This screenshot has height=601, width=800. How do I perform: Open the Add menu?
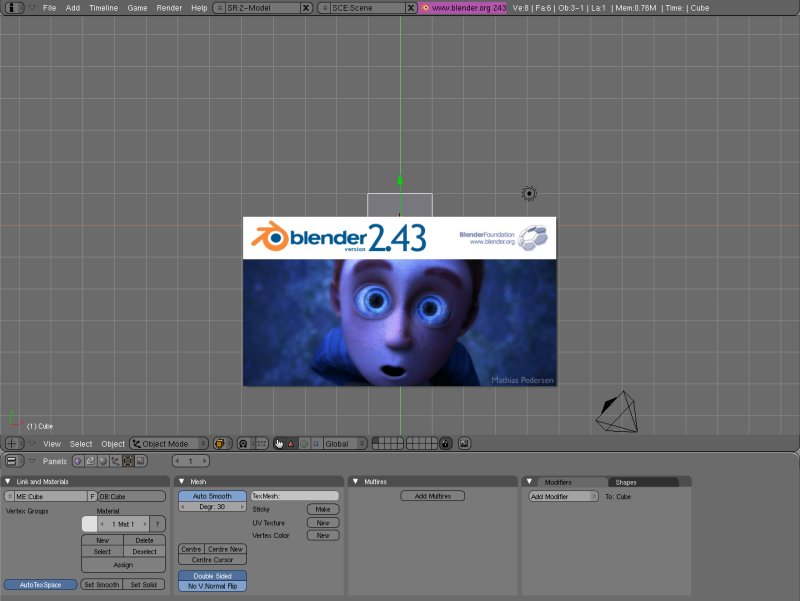click(x=73, y=8)
